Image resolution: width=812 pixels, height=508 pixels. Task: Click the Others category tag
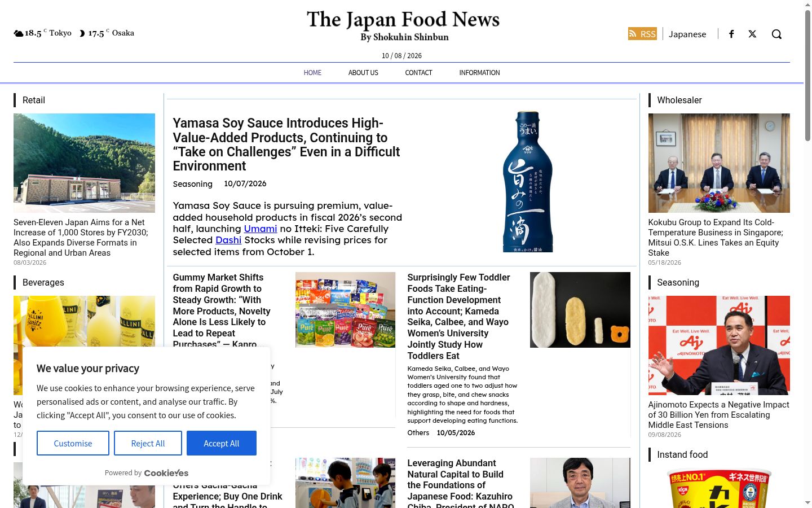[x=418, y=433]
